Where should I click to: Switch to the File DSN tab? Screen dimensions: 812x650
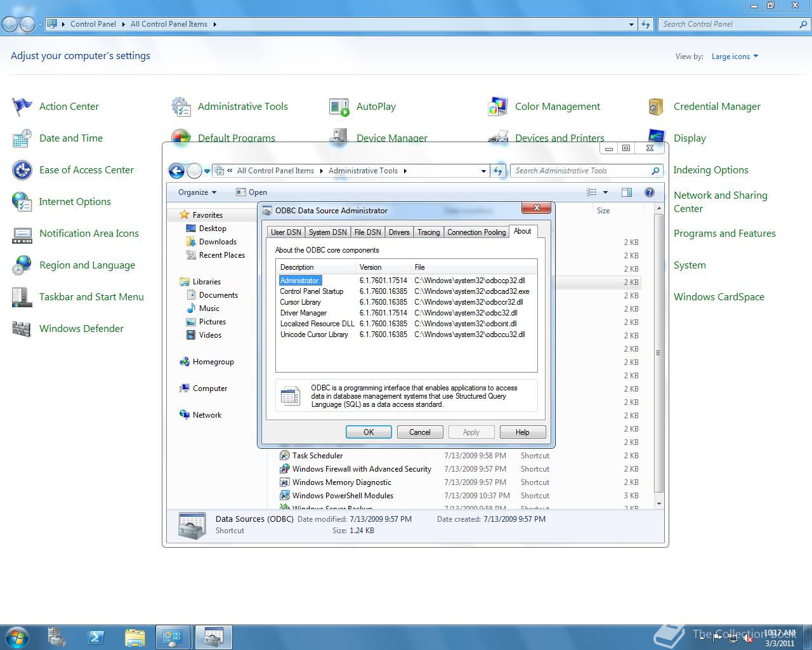(x=368, y=232)
